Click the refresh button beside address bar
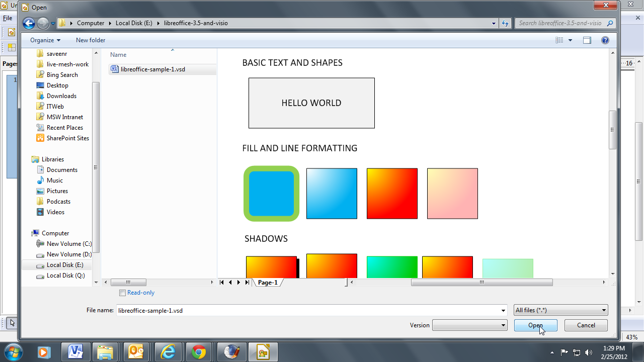This screenshot has height=362, width=644. [506, 23]
